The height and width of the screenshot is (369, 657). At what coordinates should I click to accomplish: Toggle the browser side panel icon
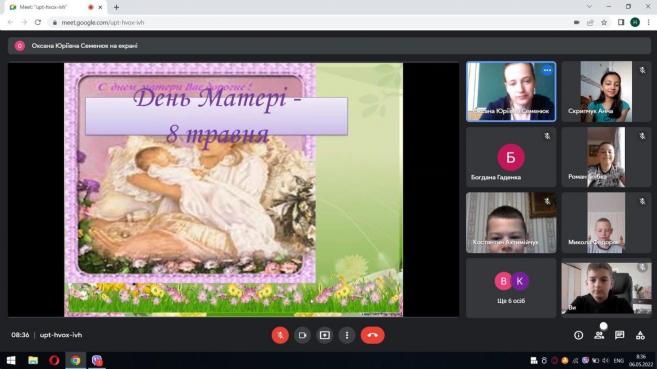(x=621, y=23)
